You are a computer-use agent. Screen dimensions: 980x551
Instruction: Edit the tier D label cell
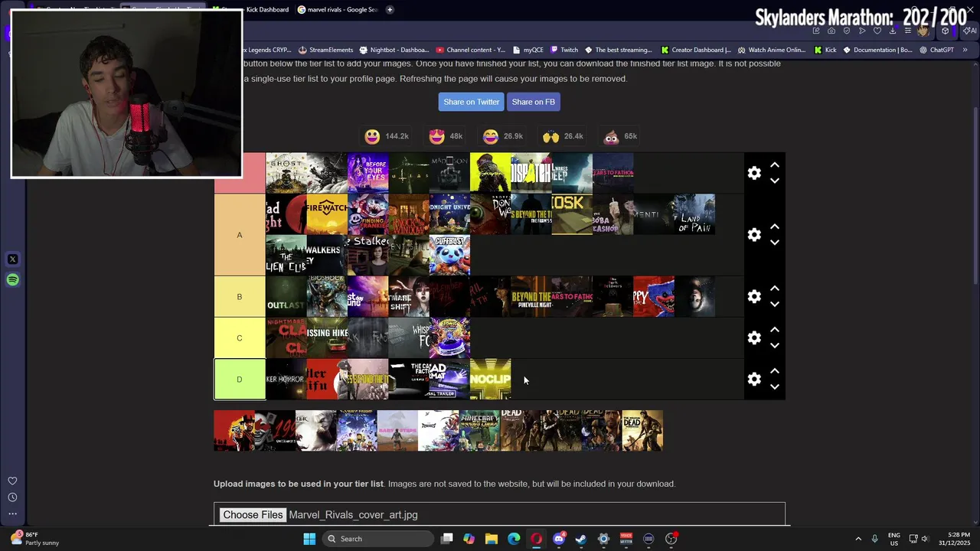[240, 380]
